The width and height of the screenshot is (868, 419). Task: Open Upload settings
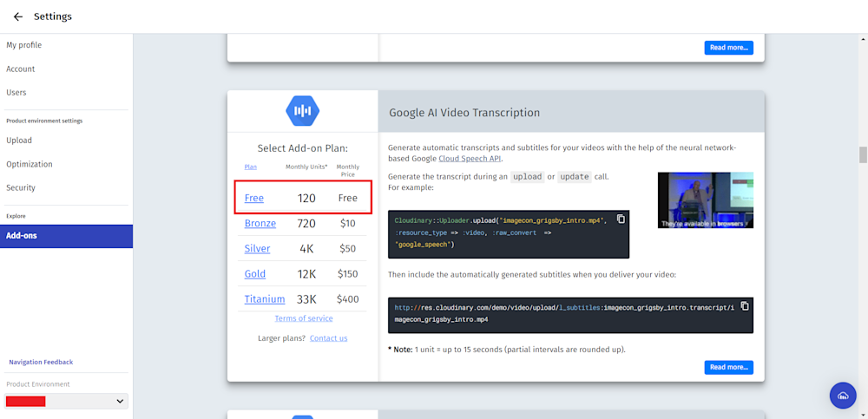click(19, 140)
